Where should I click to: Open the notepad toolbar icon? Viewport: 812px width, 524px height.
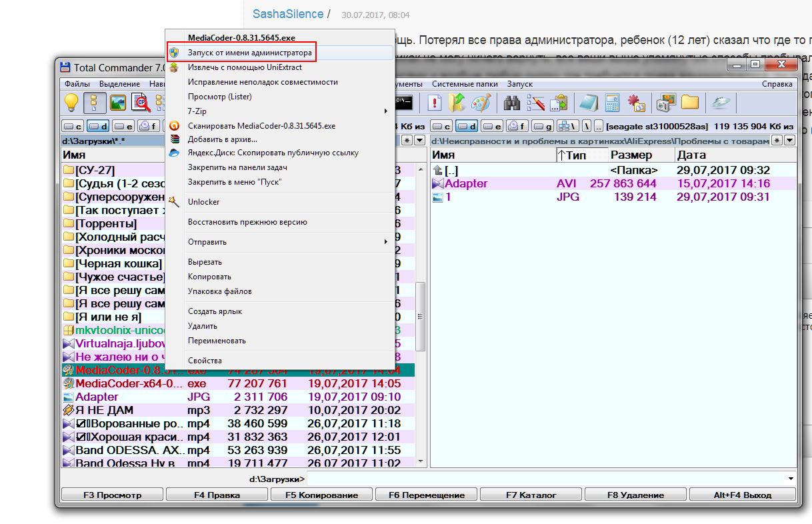tap(589, 102)
